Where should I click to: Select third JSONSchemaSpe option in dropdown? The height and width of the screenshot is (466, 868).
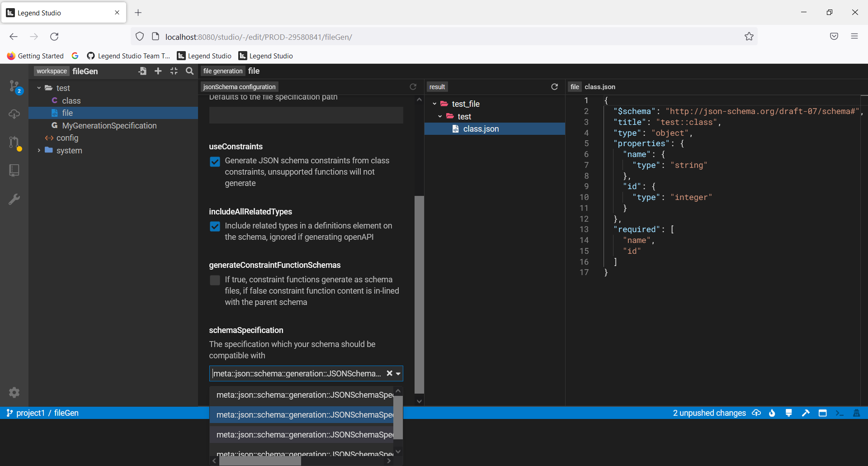pyautogui.click(x=302, y=435)
